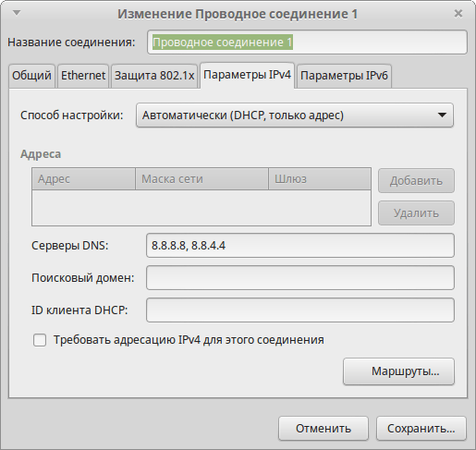Screen dimensions: 476x450
Task: Click the dropdown arrow of Способ настройки
Action: click(x=442, y=116)
